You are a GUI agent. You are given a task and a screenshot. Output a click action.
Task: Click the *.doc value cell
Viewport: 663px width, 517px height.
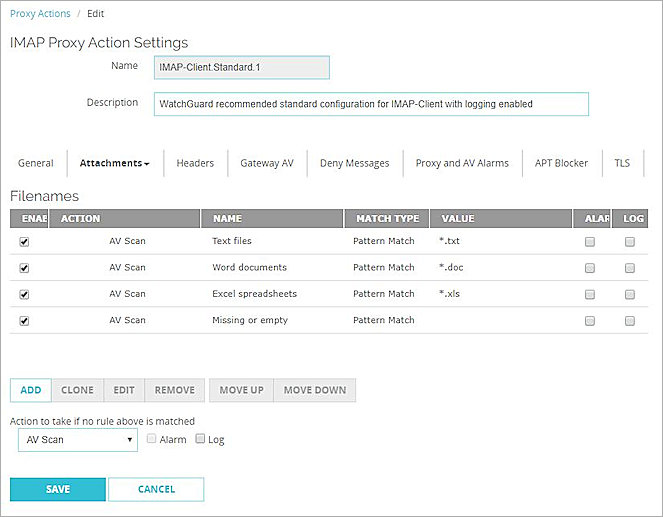click(451, 268)
